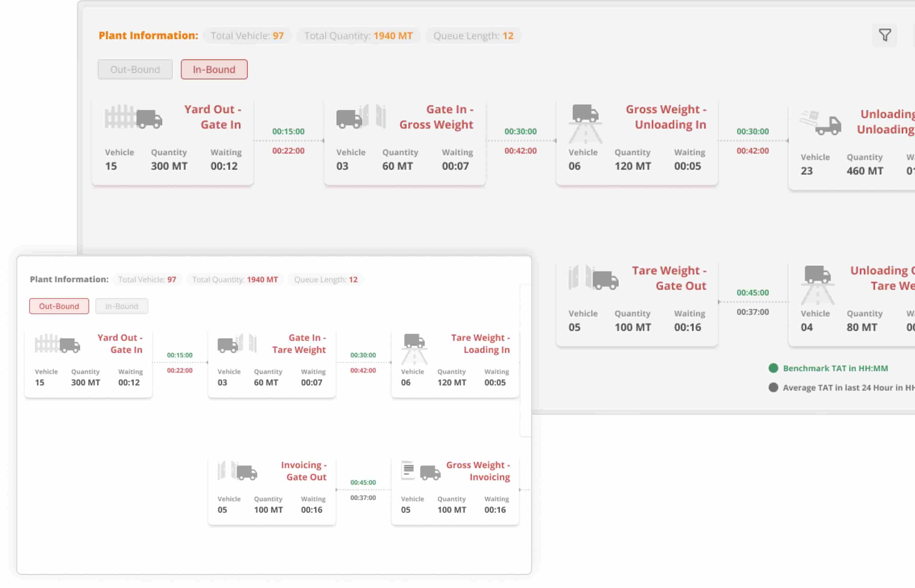Click Total Vehicle: 97 chip in front window

(x=147, y=280)
